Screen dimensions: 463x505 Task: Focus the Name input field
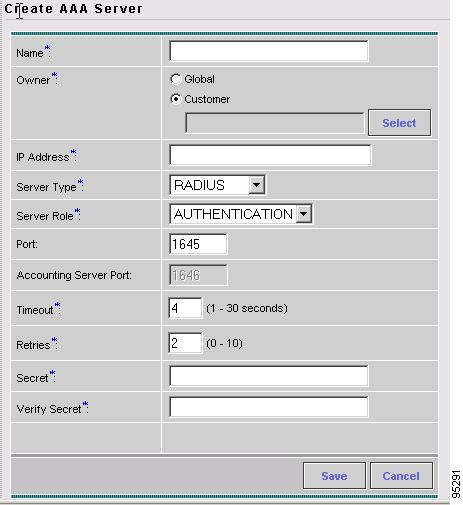click(269, 51)
